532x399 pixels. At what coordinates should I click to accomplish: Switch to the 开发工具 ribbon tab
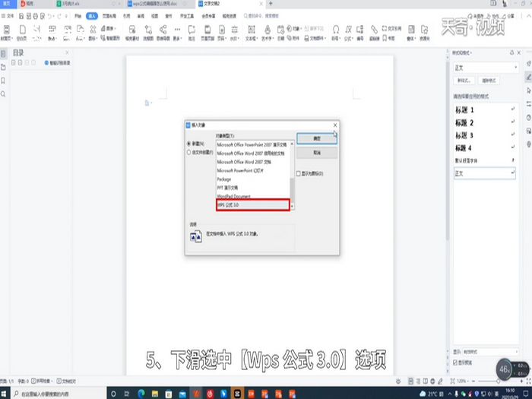click(187, 16)
